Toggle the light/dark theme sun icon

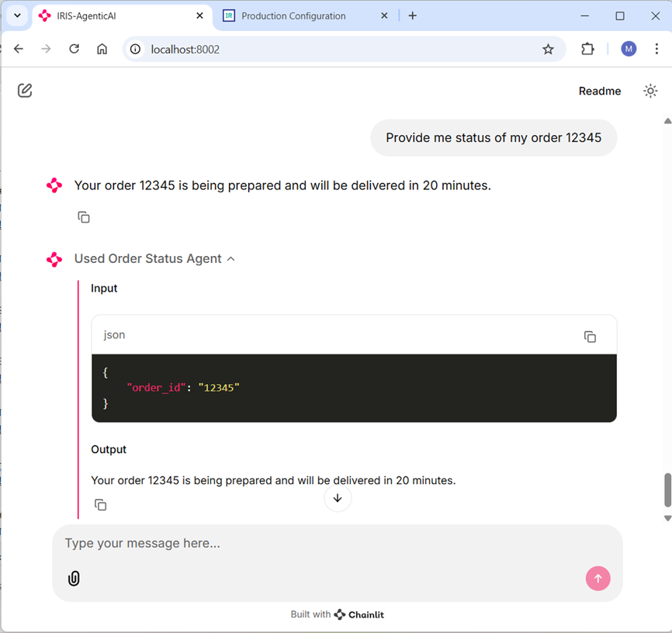pos(650,91)
